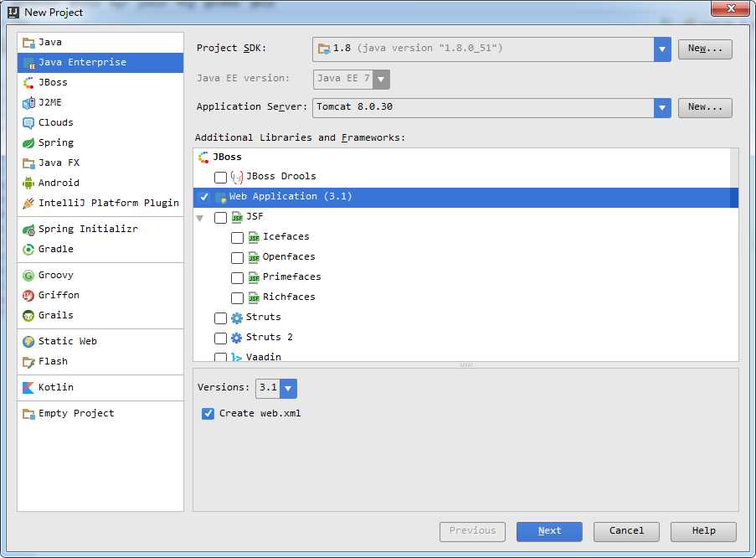This screenshot has height=558, width=756.
Task: Select the Spring Initializr icon
Action: click(28, 230)
